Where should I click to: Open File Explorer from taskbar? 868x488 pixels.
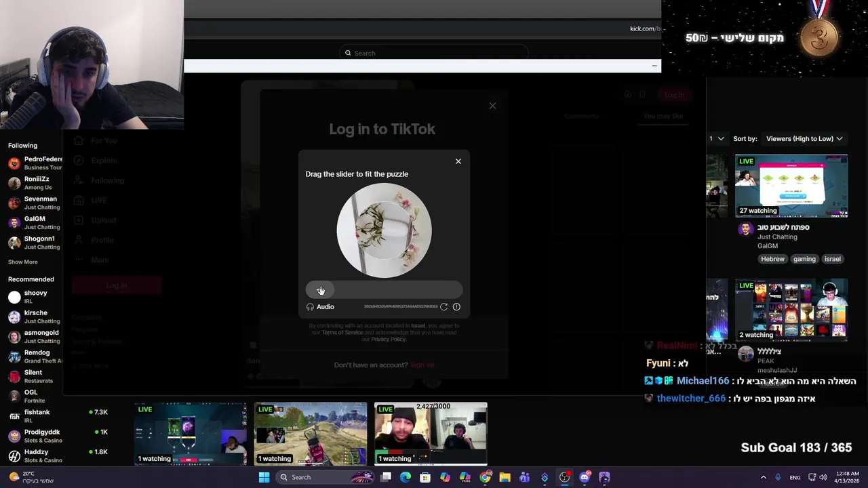click(x=505, y=477)
